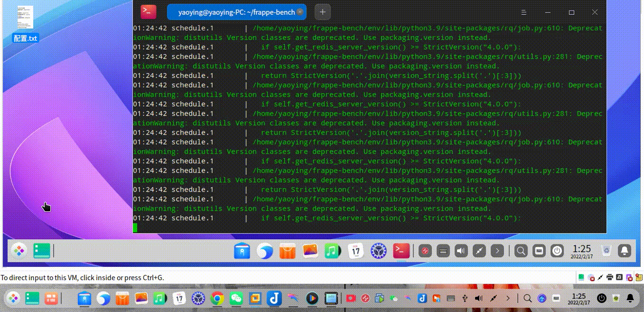644x312 pixels.
Task: Click the VM network adapter status icon
Action: (601, 277)
